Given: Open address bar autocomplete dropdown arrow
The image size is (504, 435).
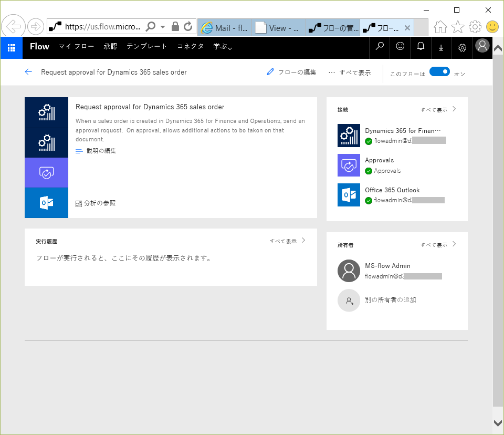Looking at the screenshot, I should click(163, 27).
